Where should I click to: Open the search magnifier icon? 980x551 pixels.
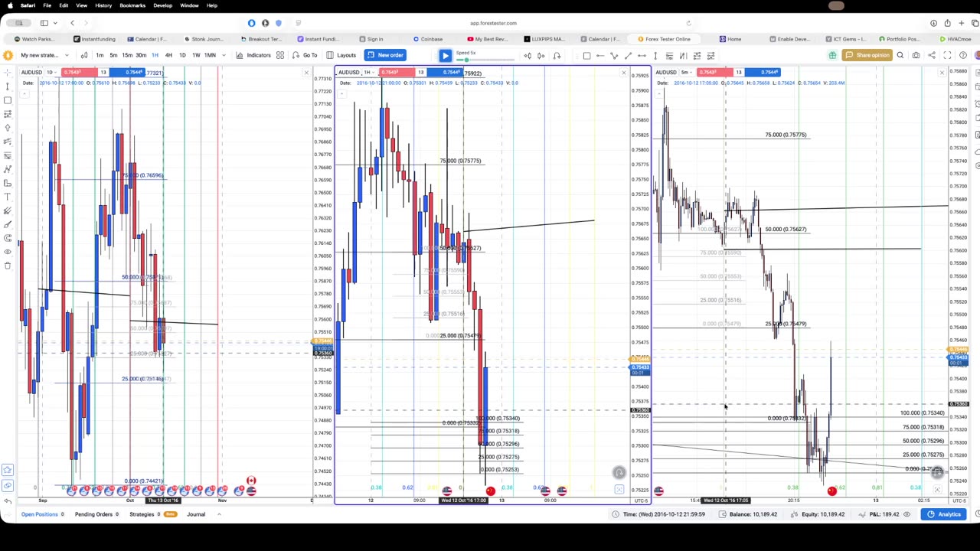(x=900, y=55)
